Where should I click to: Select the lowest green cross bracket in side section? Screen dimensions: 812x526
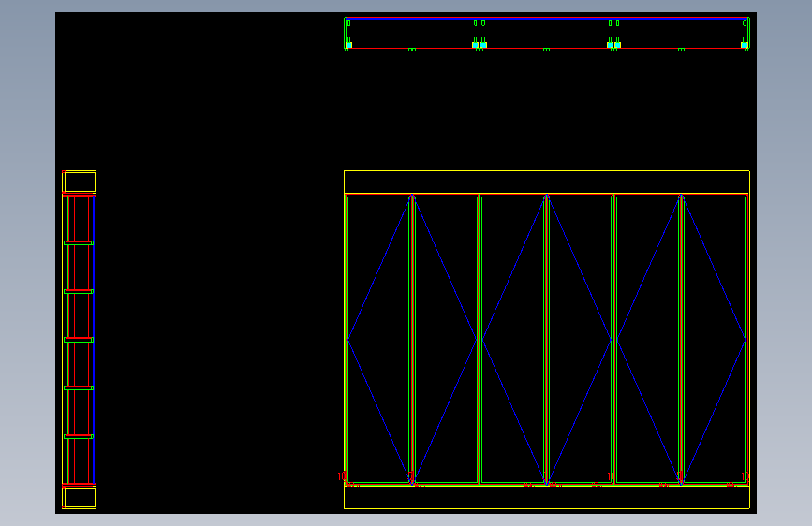(79, 436)
